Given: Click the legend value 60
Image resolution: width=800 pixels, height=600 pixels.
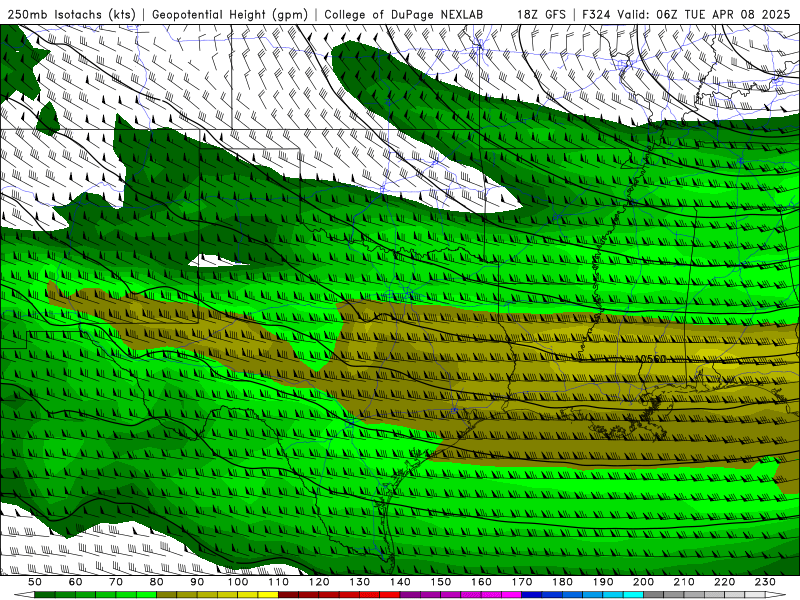Looking at the screenshot, I should point(75,582).
